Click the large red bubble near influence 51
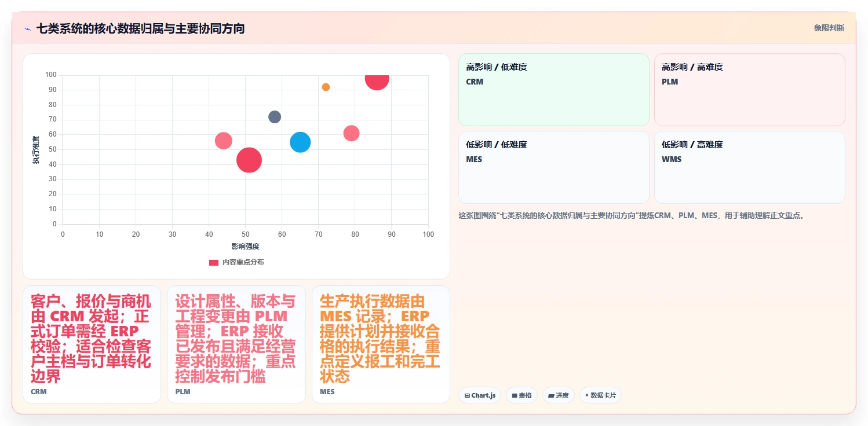Screen dimensions: 868x426 tap(249, 160)
